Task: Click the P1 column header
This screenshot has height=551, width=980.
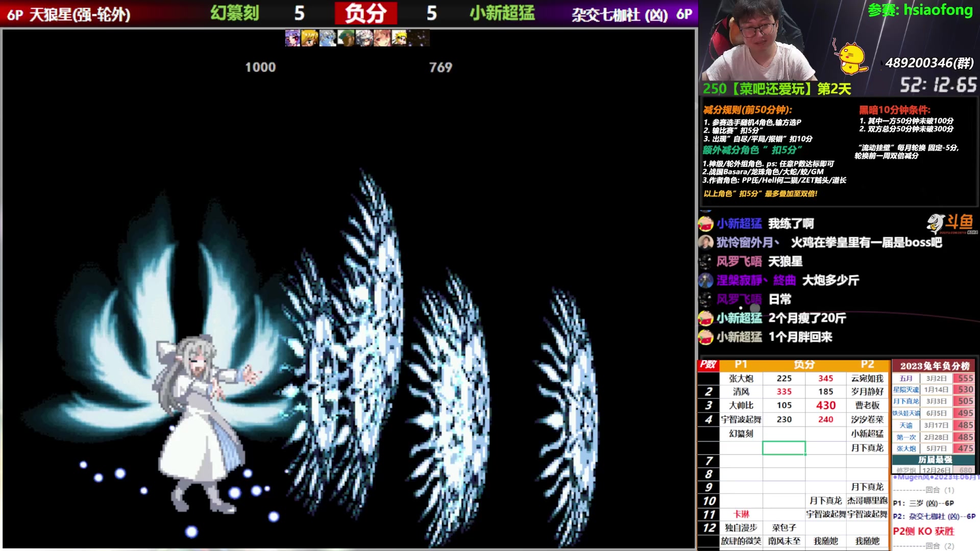Action: pos(741,364)
